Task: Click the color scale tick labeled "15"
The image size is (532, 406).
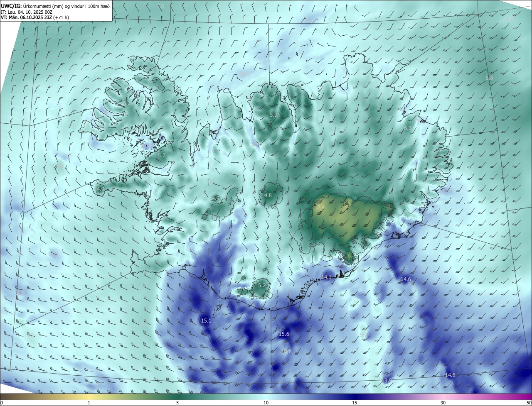Action: [x=355, y=403]
